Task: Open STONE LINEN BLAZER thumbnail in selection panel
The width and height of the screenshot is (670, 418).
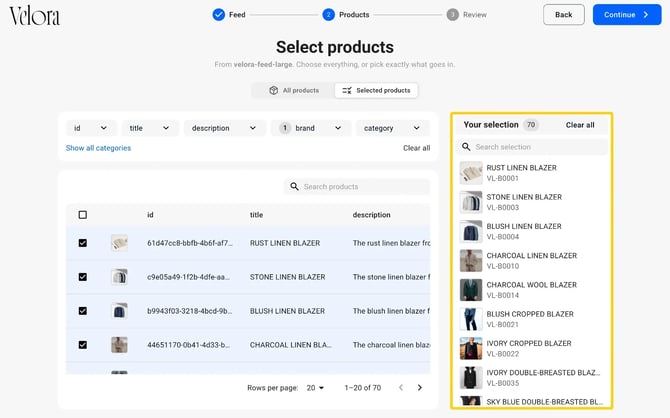Action: point(471,202)
